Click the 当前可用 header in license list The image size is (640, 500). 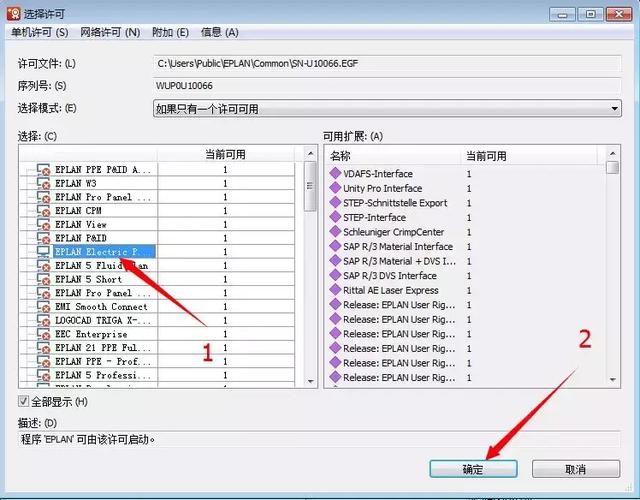coord(225,154)
